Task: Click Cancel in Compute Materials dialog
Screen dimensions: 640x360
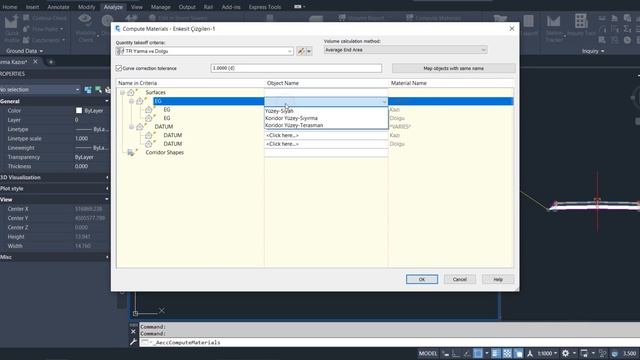Action: point(460,280)
